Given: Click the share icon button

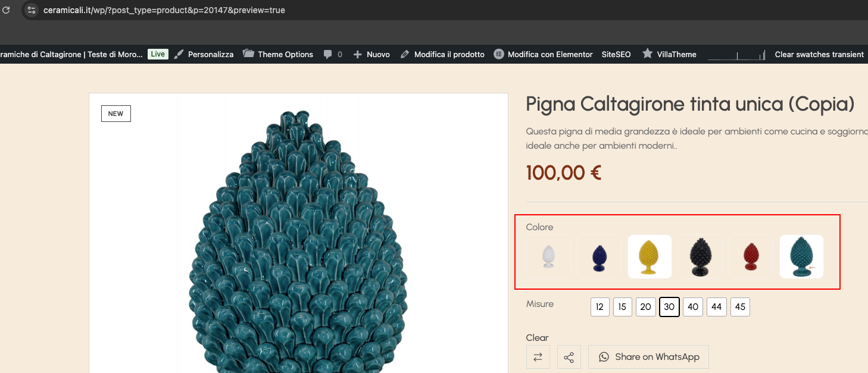Looking at the screenshot, I should 569,357.
